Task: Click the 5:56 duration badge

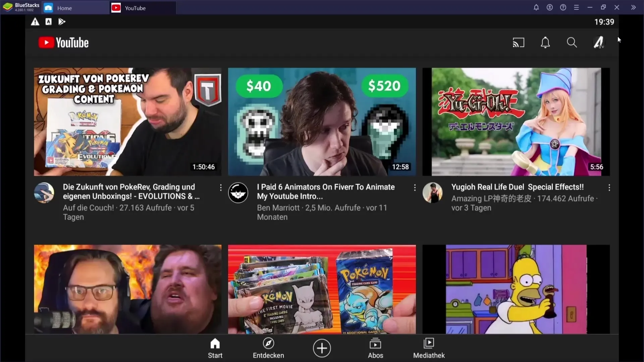Action: 597,167
